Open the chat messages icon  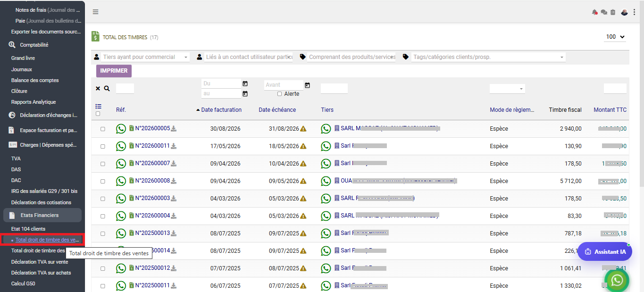[x=603, y=12]
